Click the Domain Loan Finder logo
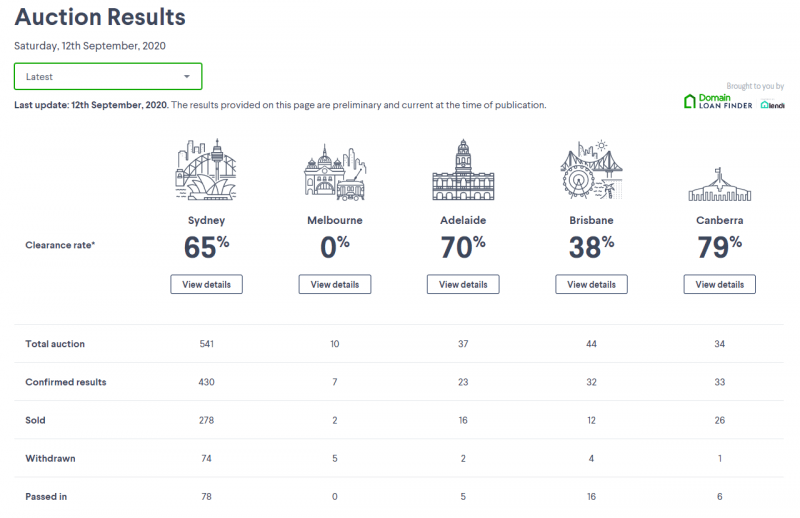This screenshot has height=518, width=800. 718,101
